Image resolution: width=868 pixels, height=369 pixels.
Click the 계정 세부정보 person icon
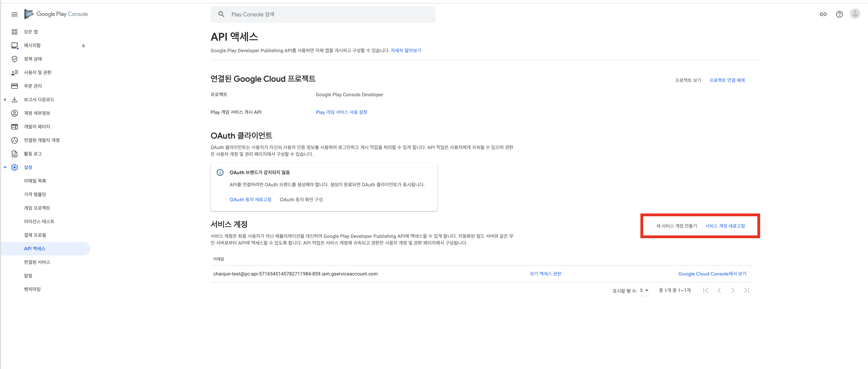(x=14, y=113)
